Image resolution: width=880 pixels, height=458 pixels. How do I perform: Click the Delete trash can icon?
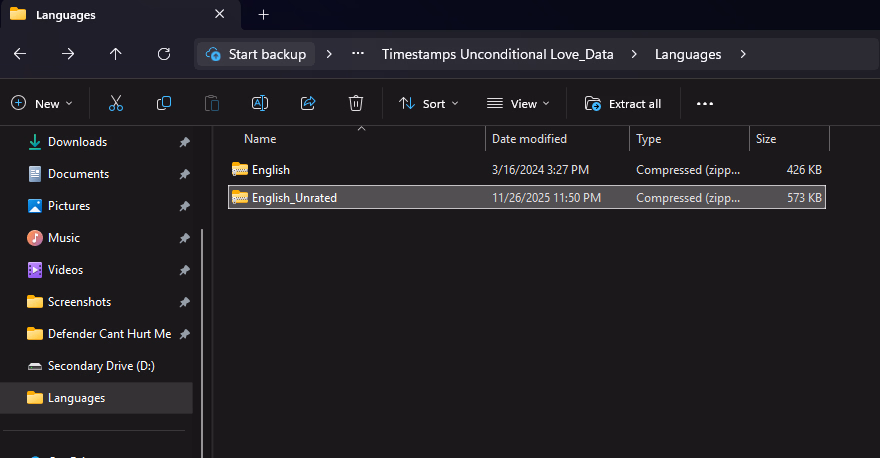click(356, 103)
